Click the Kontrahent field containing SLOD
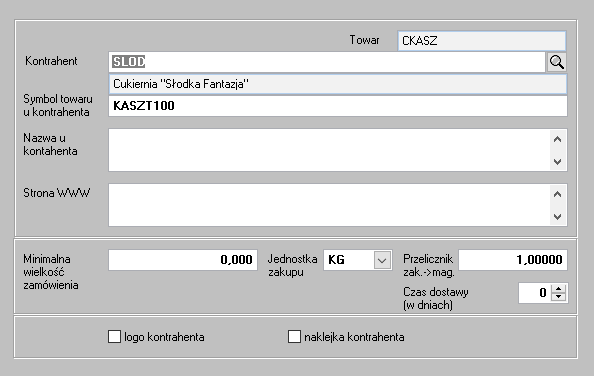The height and width of the screenshot is (376, 594). click(x=327, y=62)
